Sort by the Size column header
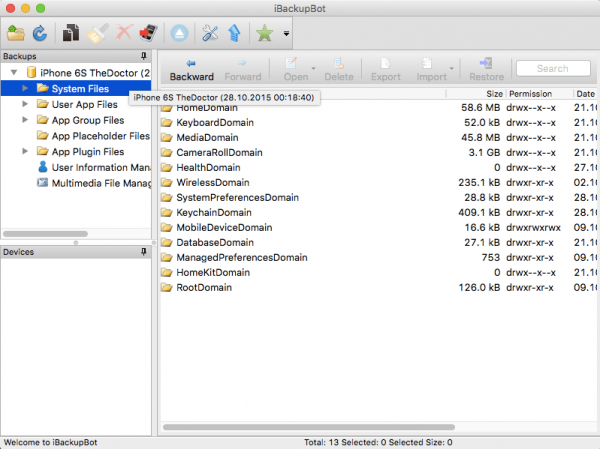The height and width of the screenshot is (449, 600). coord(494,94)
